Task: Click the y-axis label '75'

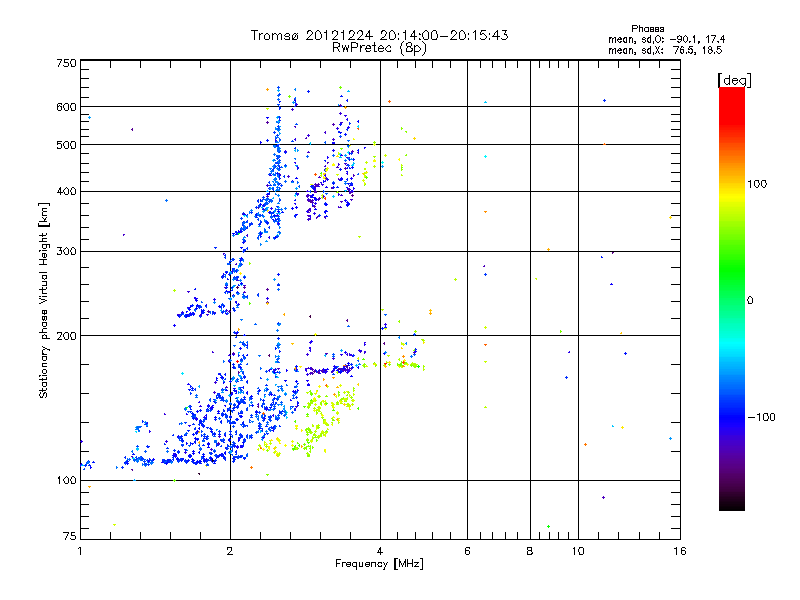Action: (70, 536)
